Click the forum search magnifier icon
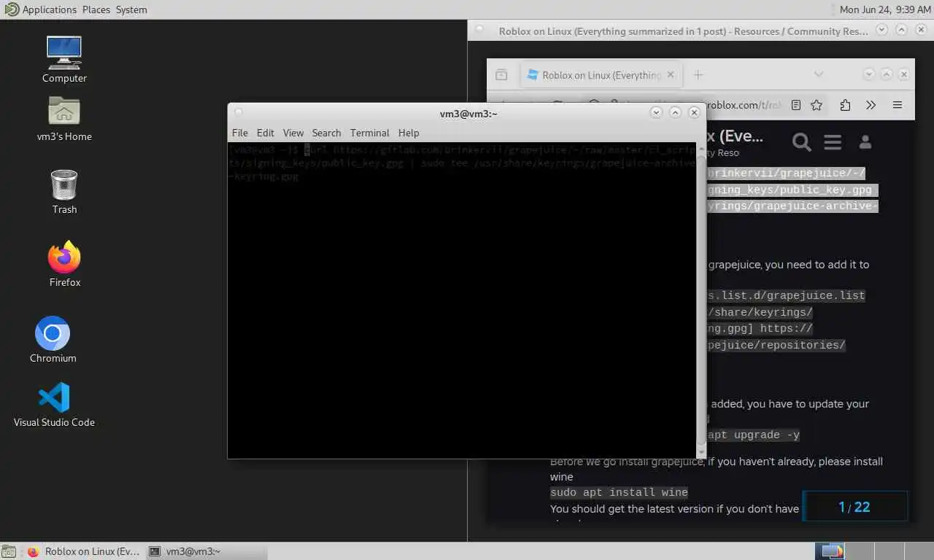This screenshot has width=934, height=560. click(802, 142)
